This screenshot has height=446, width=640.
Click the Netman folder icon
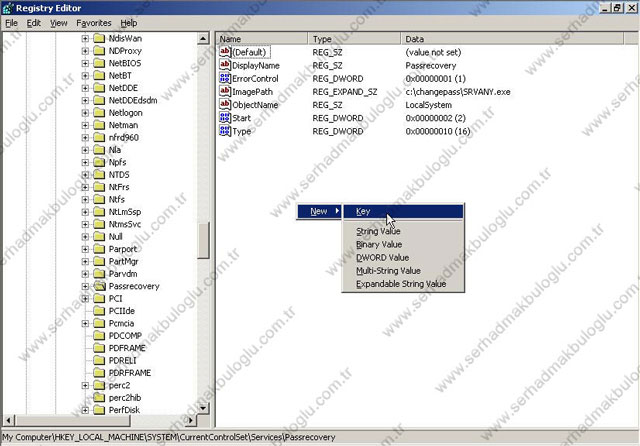(x=99, y=125)
